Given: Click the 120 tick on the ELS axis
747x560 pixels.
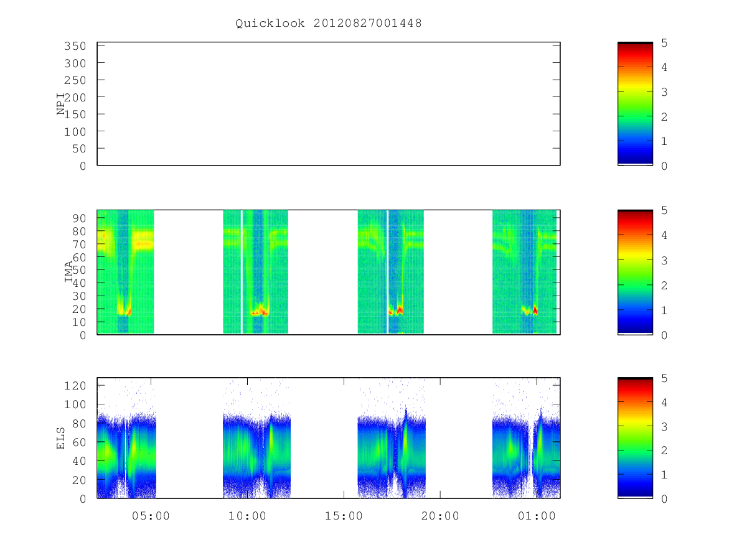Looking at the screenshot, I should (75, 386).
